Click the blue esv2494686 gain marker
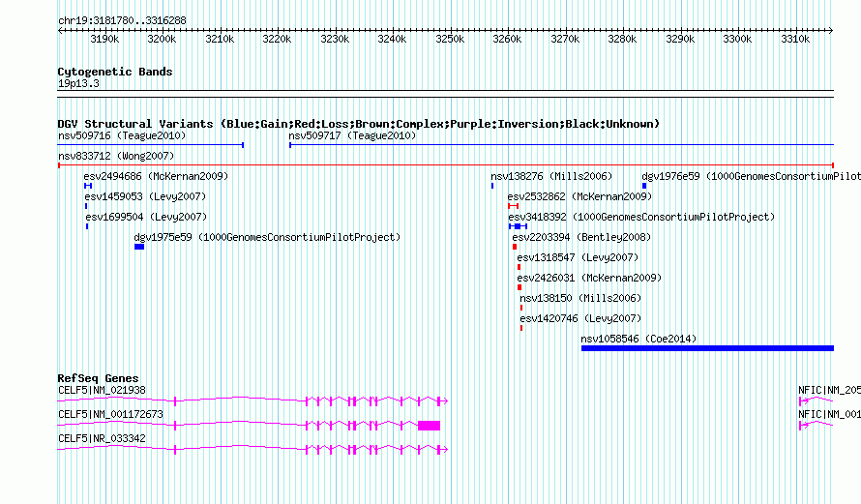Image resolution: width=861 pixels, height=504 pixels. coord(88,186)
